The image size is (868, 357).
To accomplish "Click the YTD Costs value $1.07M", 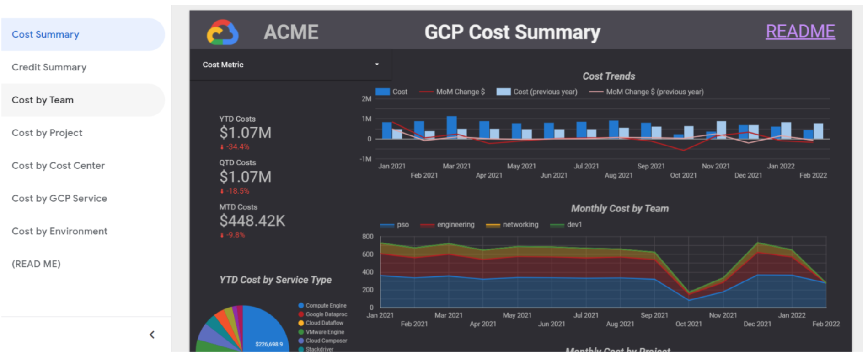I will 246,133.
